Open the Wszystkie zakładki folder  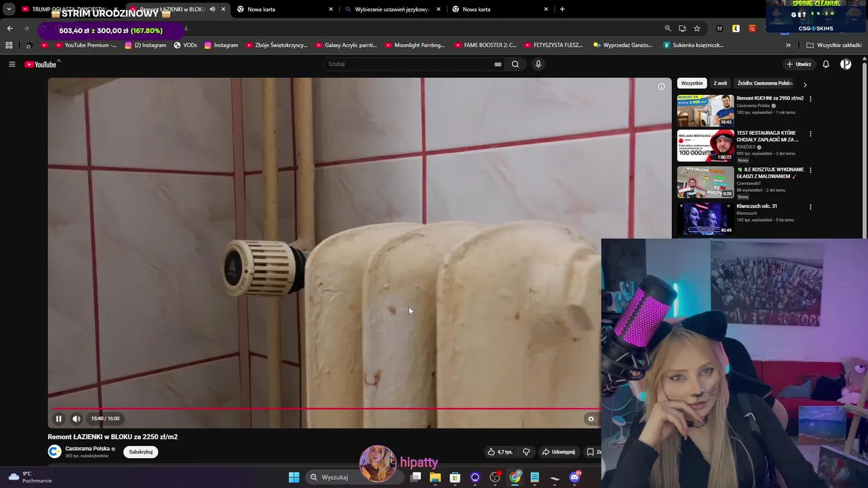834,45
